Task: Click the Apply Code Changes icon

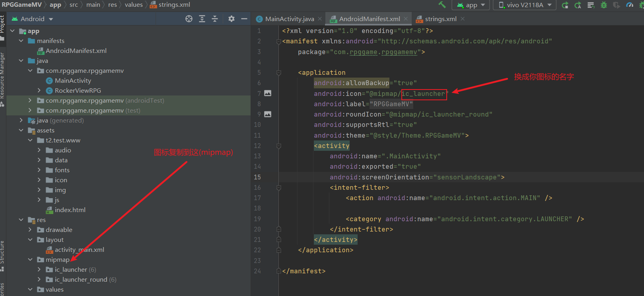Action: [x=578, y=5]
